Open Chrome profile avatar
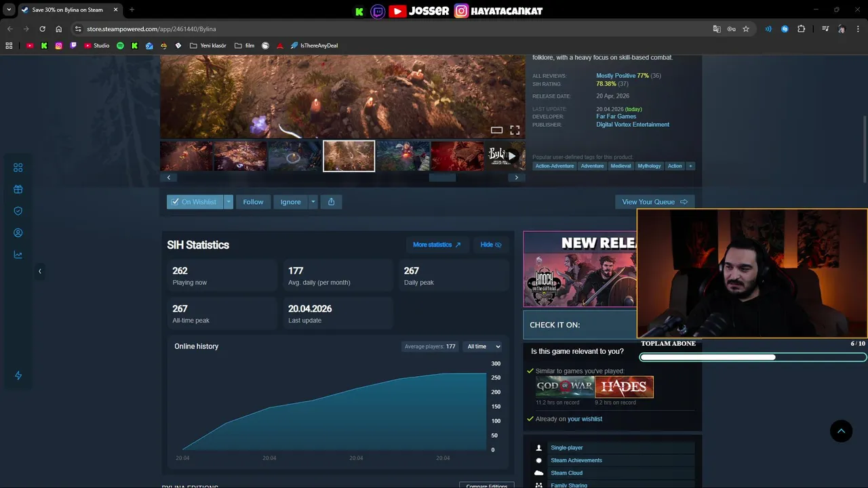Screen dimensions: 868x488 point(842,29)
